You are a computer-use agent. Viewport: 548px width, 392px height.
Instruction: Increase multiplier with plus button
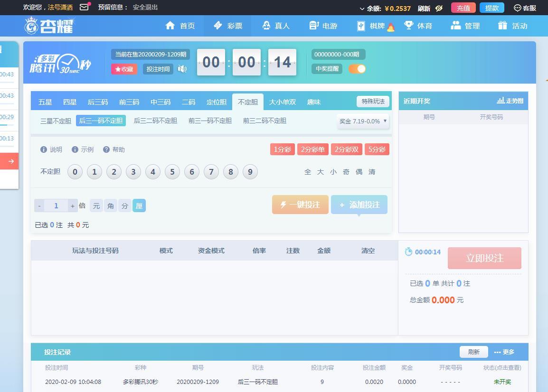click(x=72, y=206)
